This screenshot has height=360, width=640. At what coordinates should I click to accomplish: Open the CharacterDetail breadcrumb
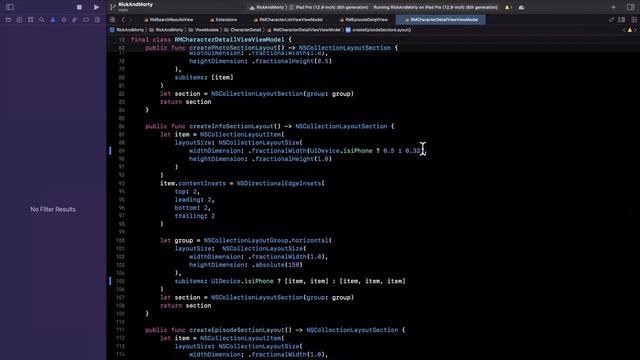point(242,30)
